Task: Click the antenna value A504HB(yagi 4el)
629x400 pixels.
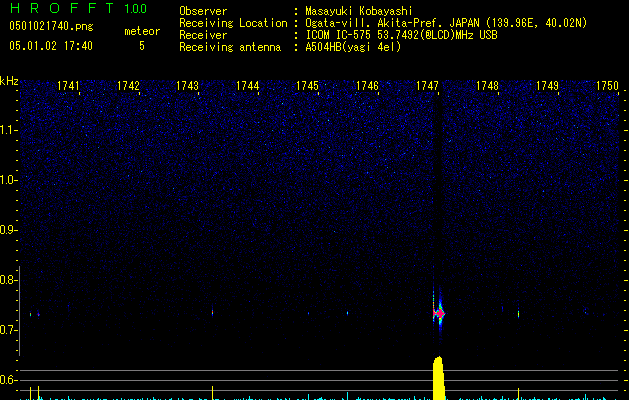Action: coord(353,47)
